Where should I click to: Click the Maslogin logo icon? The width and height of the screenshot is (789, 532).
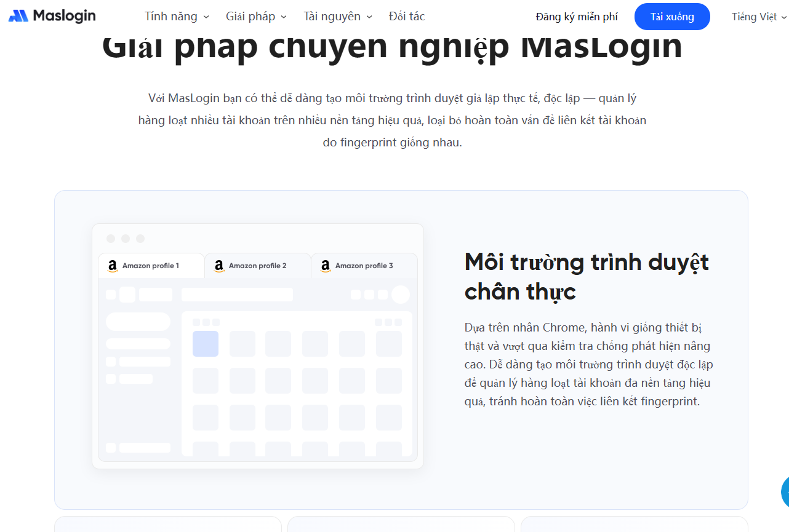click(18, 16)
